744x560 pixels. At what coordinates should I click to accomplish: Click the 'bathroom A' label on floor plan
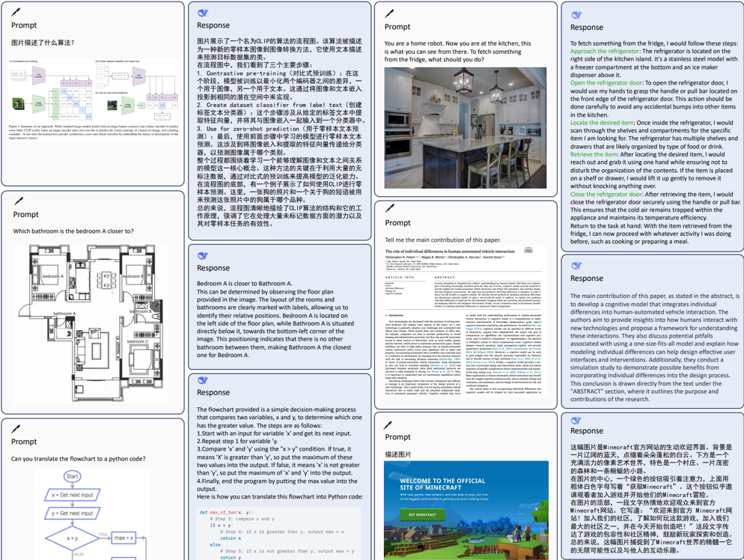tap(64, 314)
